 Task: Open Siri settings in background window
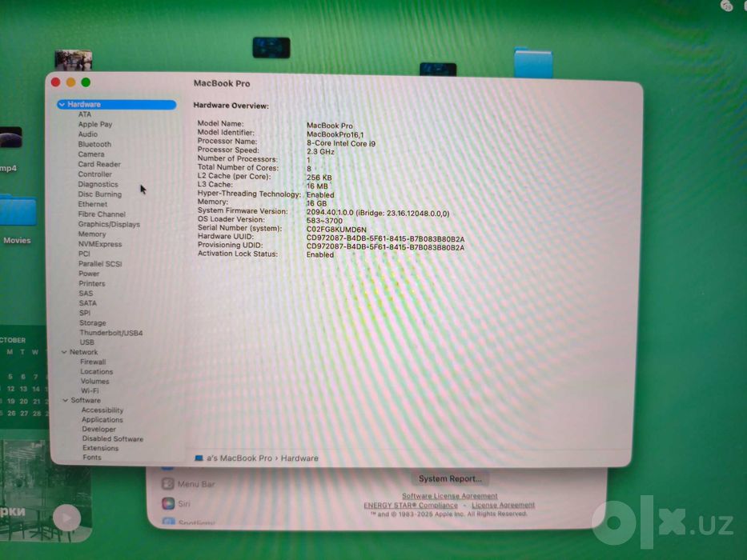[176, 503]
